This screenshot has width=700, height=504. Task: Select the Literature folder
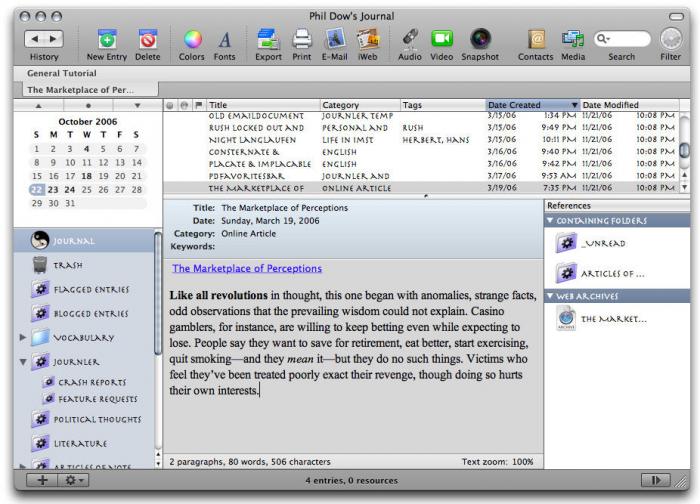[70, 443]
